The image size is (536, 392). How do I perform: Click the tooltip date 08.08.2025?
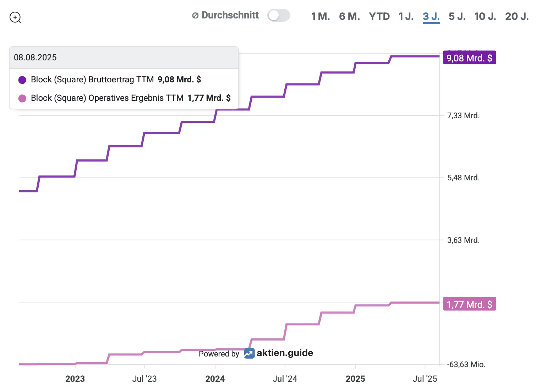(x=35, y=58)
